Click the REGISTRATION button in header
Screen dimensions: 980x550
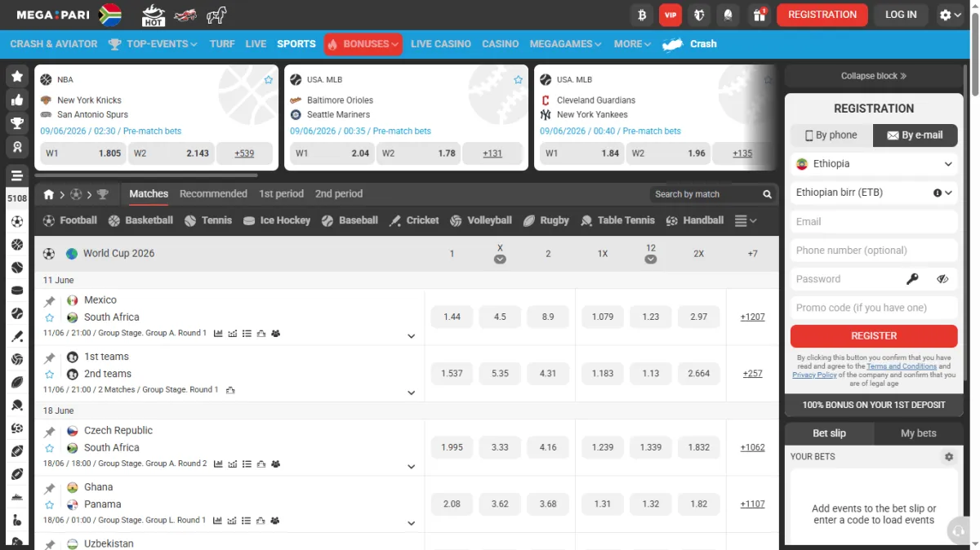click(822, 15)
